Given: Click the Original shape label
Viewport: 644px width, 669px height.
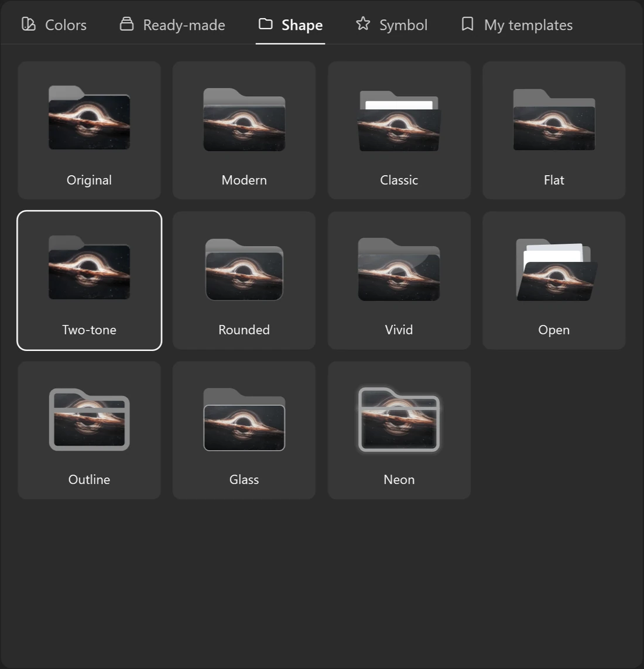Looking at the screenshot, I should [x=89, y=180].
